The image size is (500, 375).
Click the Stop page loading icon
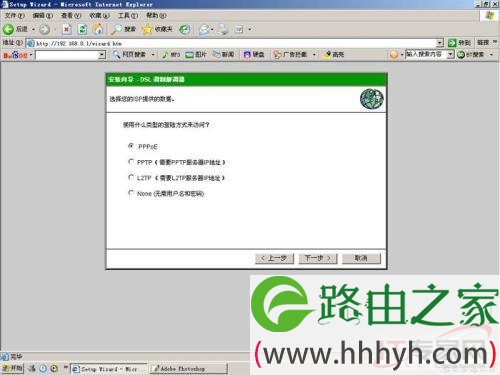67,29
